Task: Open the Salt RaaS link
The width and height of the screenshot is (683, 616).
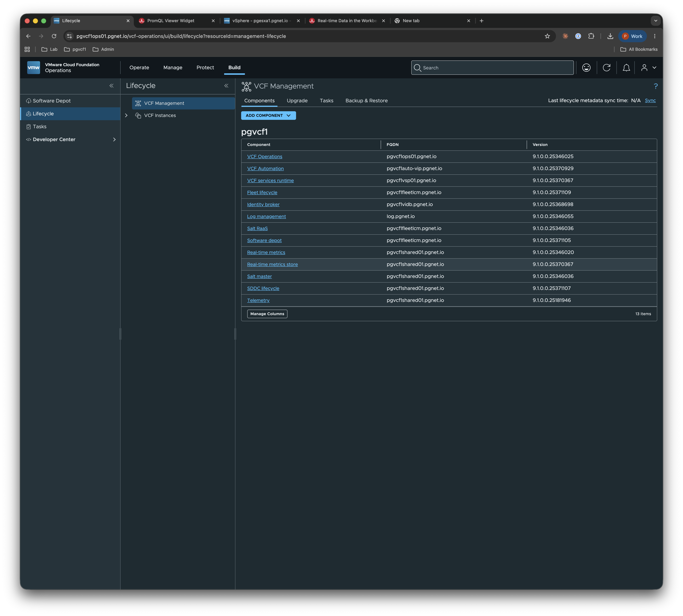Action: pyautogui.click(x=257, y=228)
